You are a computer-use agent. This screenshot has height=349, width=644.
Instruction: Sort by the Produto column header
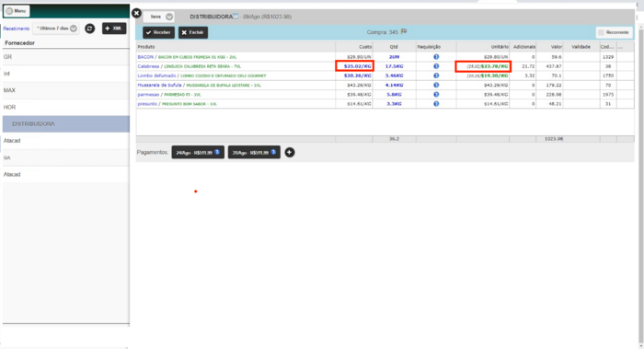236,47
